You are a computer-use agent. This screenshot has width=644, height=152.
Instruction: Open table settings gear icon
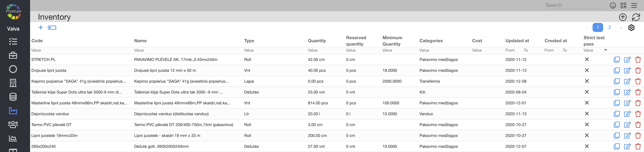click(631, 28)
